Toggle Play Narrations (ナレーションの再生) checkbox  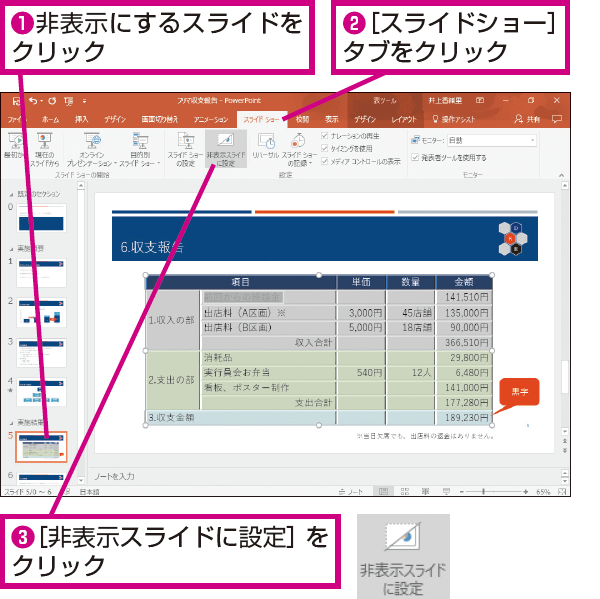point(324,135)
